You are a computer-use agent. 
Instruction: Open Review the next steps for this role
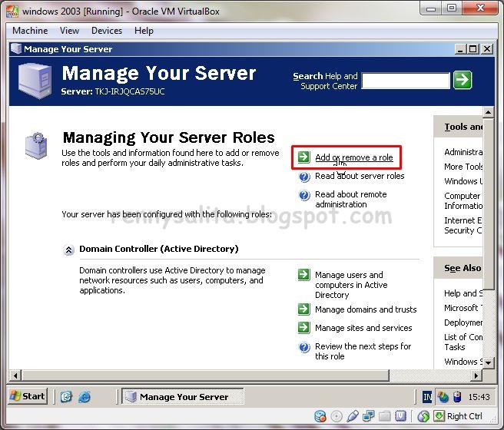pyautogui.click(x=363, y=351)
